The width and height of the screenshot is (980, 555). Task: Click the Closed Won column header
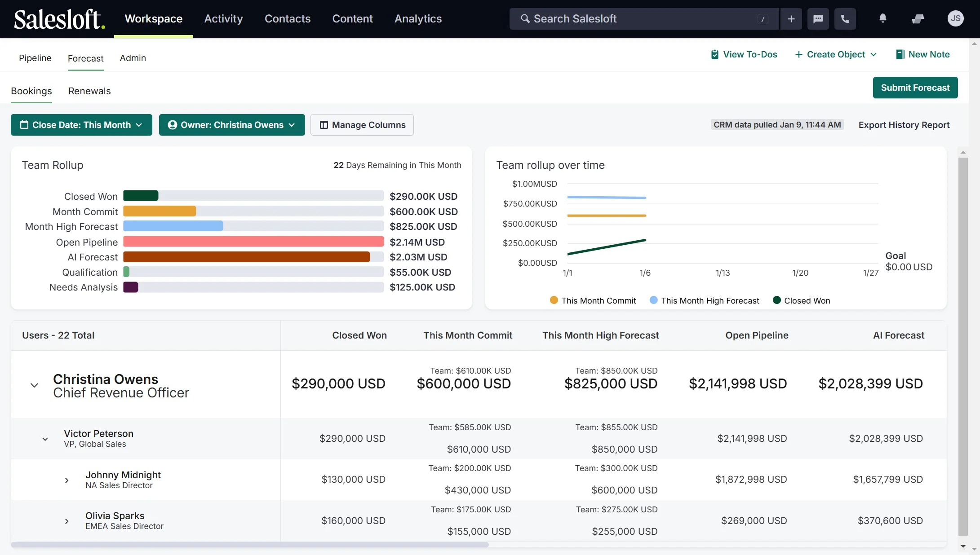coord(359,335)
